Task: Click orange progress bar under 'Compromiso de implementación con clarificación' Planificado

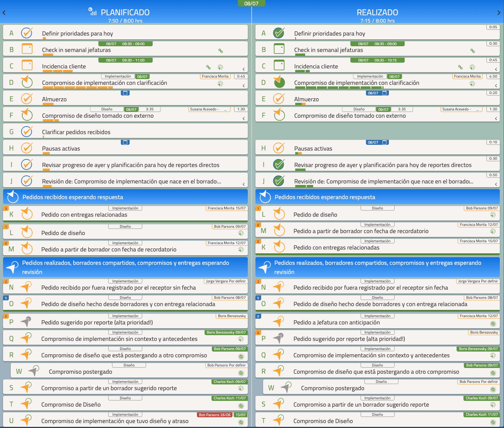Action: tap(78, 88)
